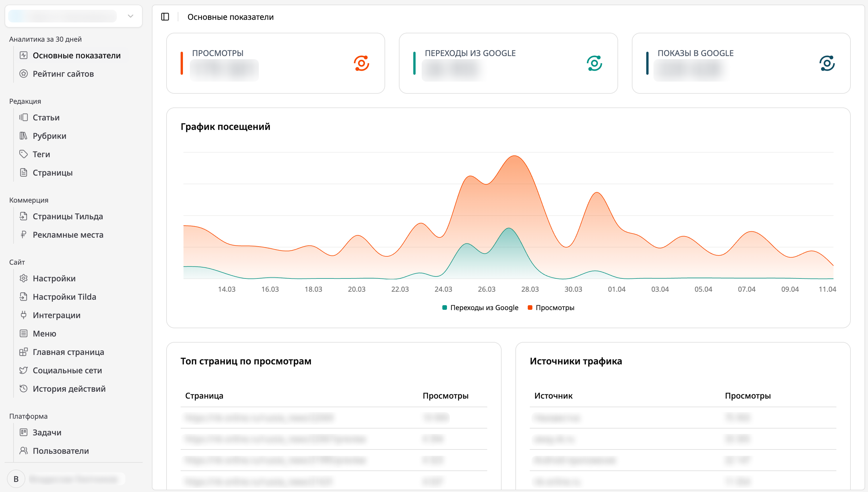Open Интеграции settings

click(56, 315)
